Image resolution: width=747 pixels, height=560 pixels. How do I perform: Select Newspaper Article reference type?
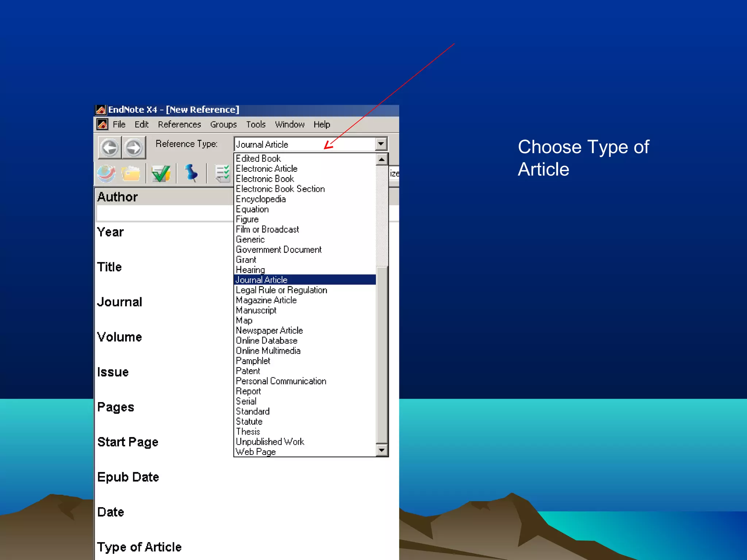tap(305, 331)
